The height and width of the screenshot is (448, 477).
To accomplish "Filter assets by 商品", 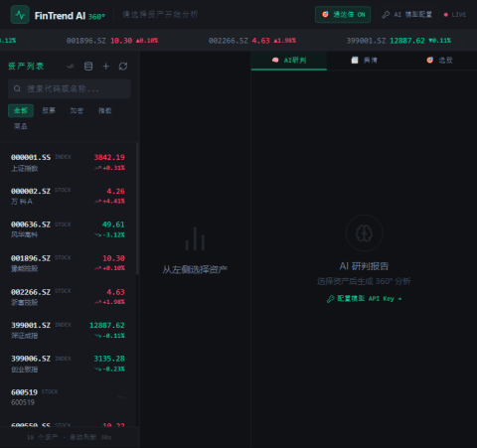I will (x=21, y=126).
